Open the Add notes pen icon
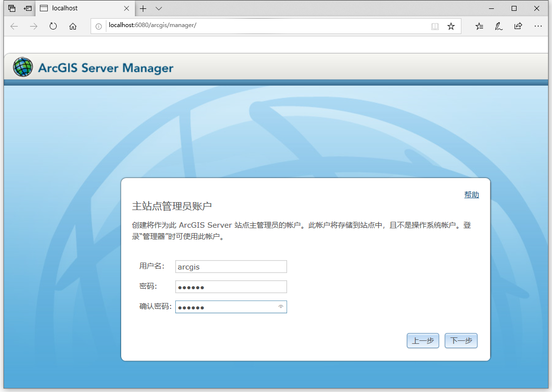 pyautogui.click(x=498, y=27)
